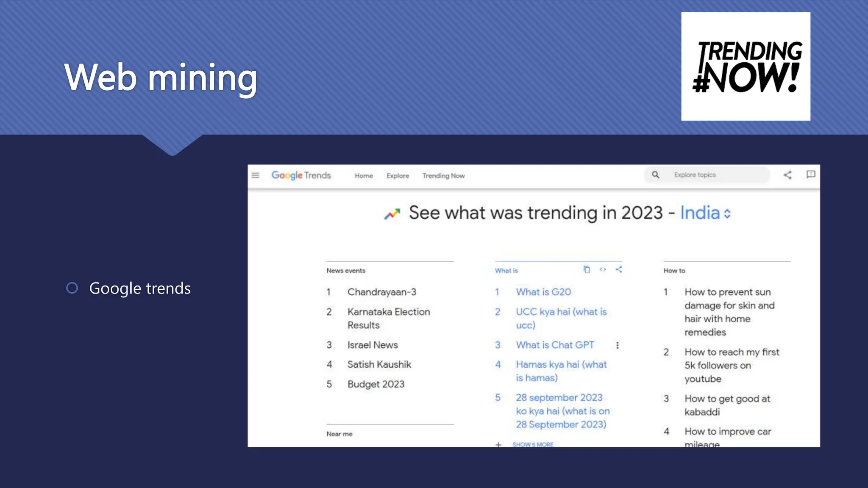Open the send feedback icon
The image size is (868, 488).
tap(810, 175)
